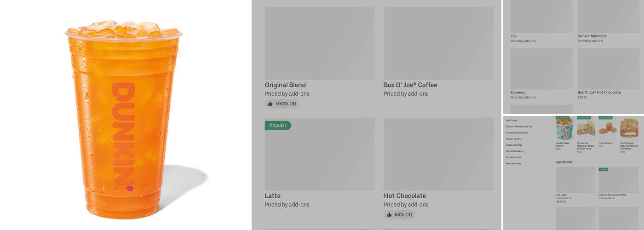Image resolution: width=644 pixels, height=230 pixels.
Task: Select the Chicken & Roasted Pepper Wrap photo
Action: [x=586, y=129]
